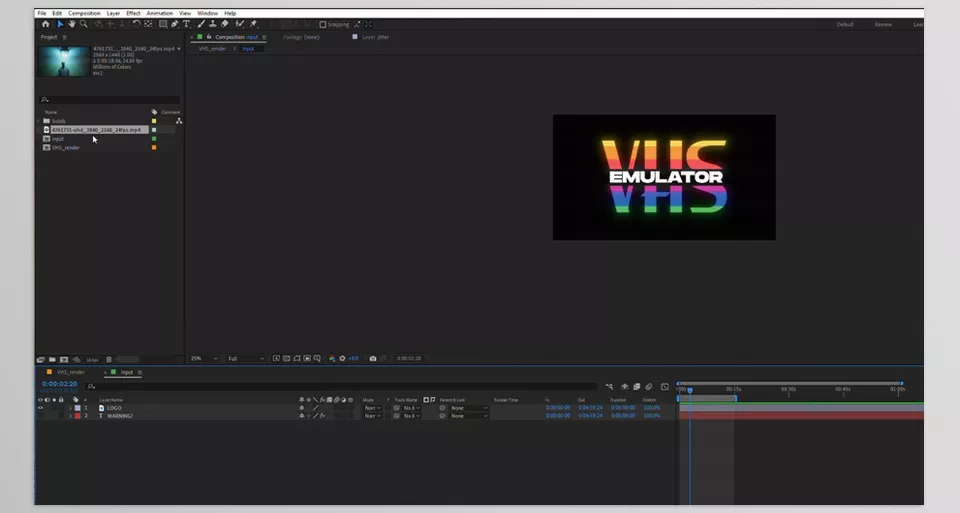The width and height of the screenshot is (960, 513).
Task: Select the Rectangle shape tool
Action: pyautogui.click(x=163, y=24)
